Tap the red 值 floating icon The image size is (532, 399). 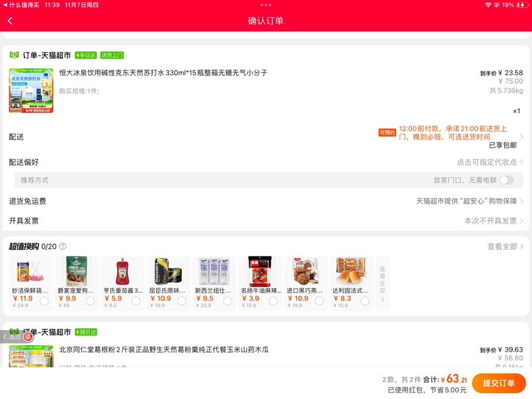[x=28, y=337]
